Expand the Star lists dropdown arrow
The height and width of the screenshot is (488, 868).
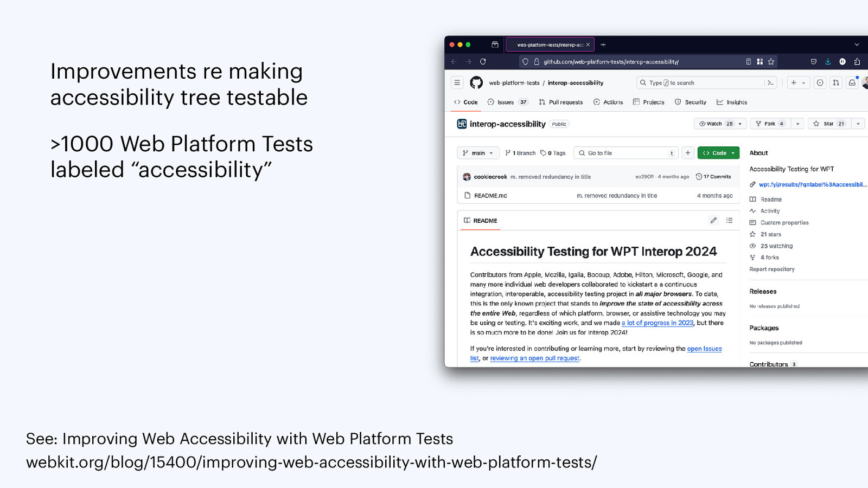858,124
